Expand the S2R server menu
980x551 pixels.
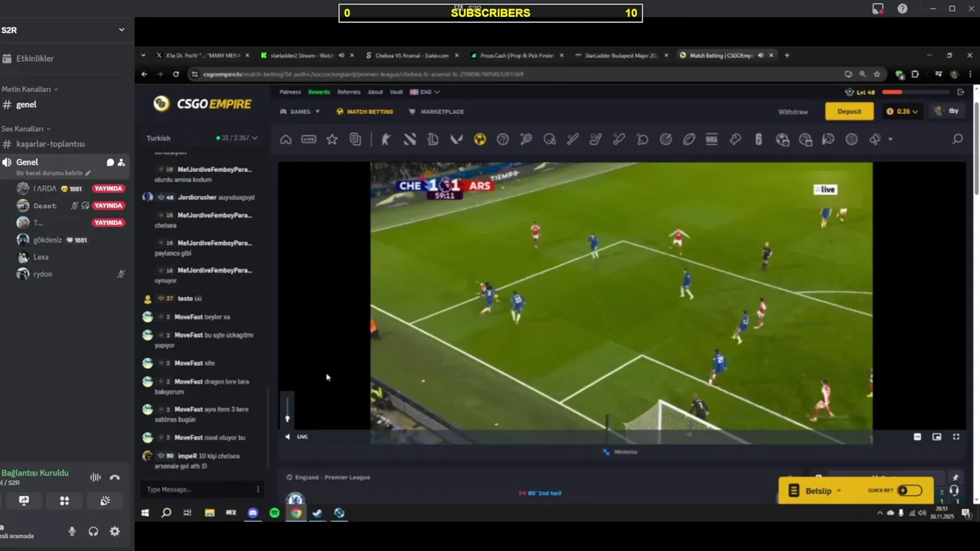pyautogui.click(x=121, y=30)
